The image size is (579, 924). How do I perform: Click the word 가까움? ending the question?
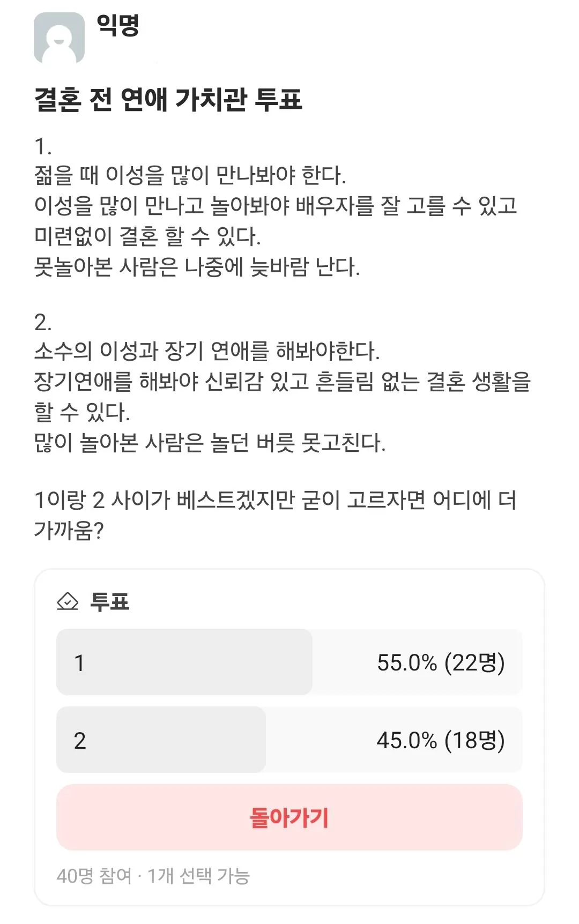click(x=69, y=531)
